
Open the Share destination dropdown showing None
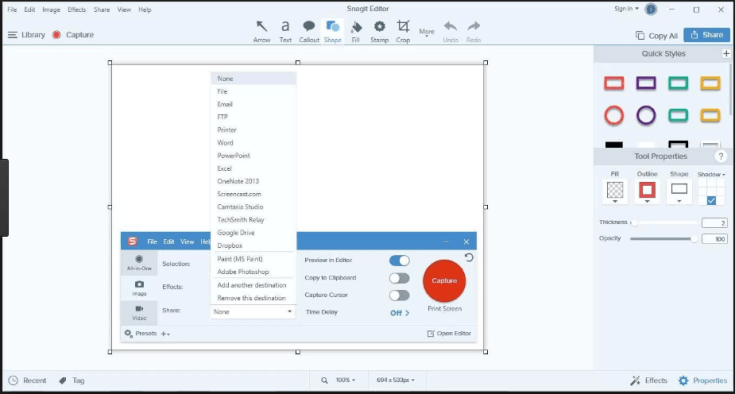click(x=253, y=312)
